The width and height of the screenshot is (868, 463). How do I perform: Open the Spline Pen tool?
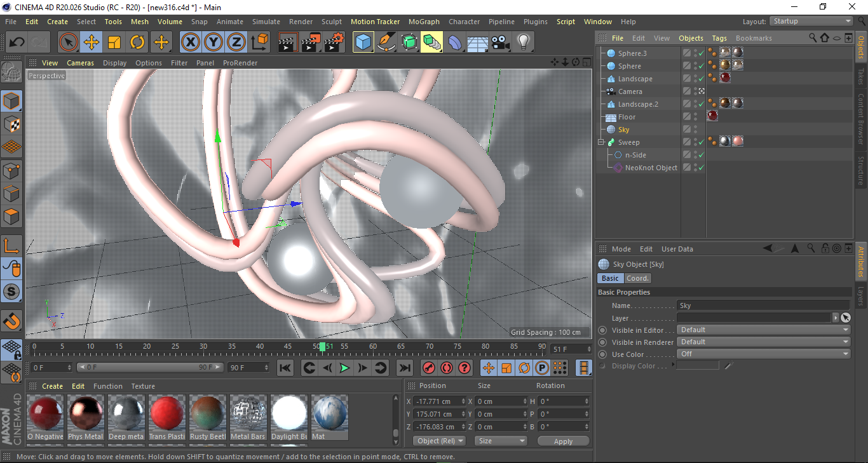click(x=386, y=43)
